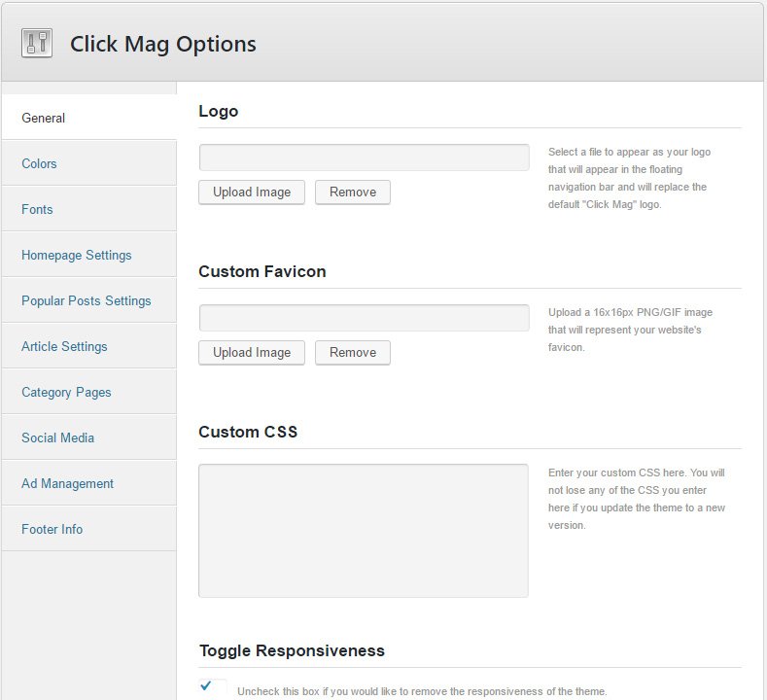Click the Click Mag Options page title
Image resolution: width=767 pixels, height=700 pixels.
pyautogui.click(x=163, y=44)
